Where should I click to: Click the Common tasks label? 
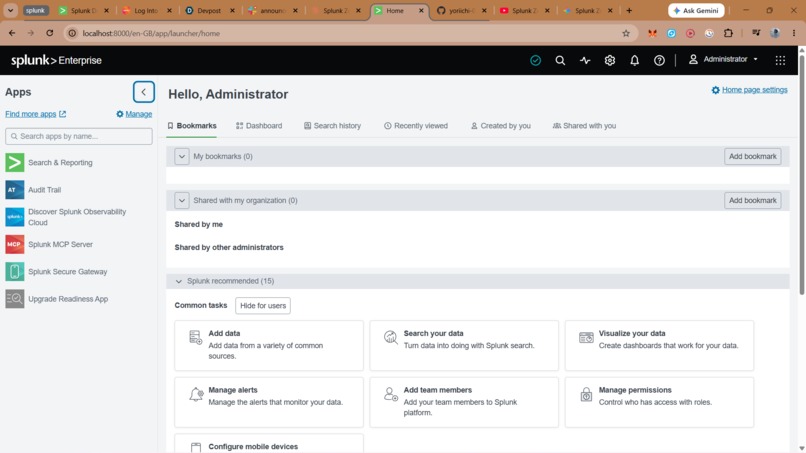200,305
